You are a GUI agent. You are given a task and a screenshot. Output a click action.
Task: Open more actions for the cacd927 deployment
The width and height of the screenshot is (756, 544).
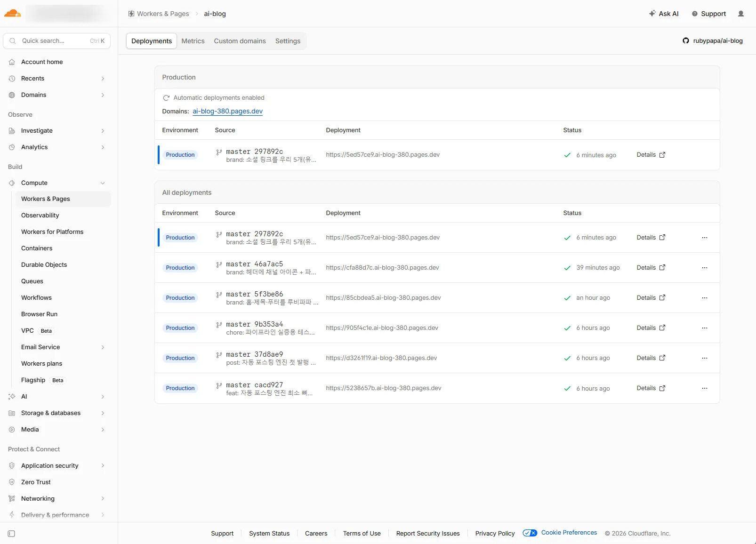(705, 388)
